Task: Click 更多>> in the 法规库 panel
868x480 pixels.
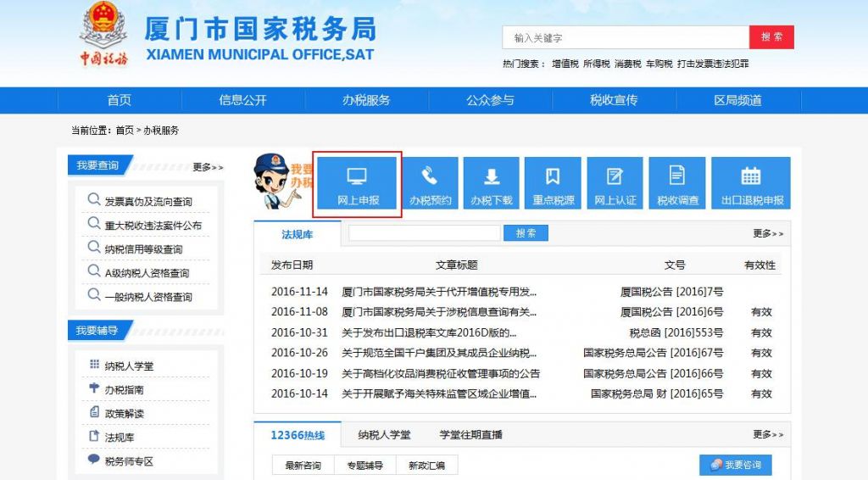Action: click(768, 233)
